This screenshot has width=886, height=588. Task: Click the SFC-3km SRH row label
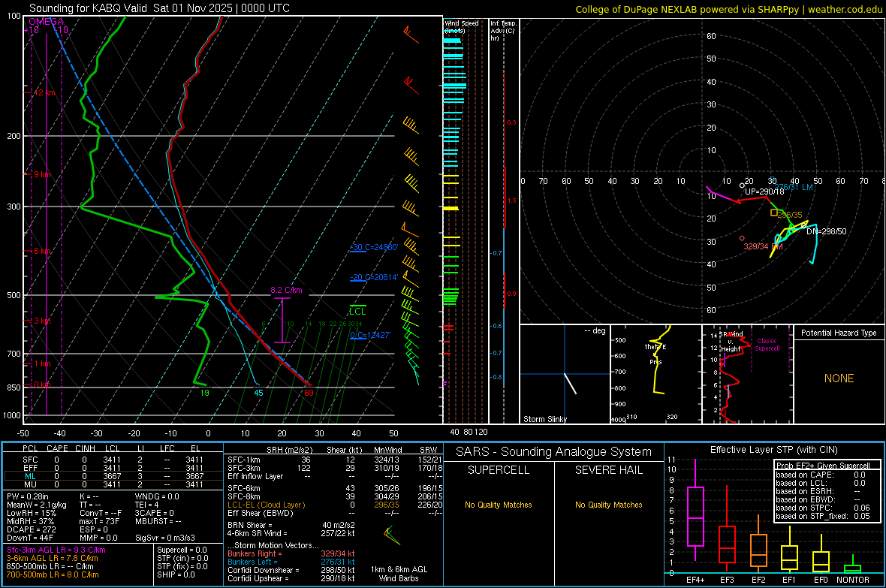pyautogui.click(x=244, y=468)
